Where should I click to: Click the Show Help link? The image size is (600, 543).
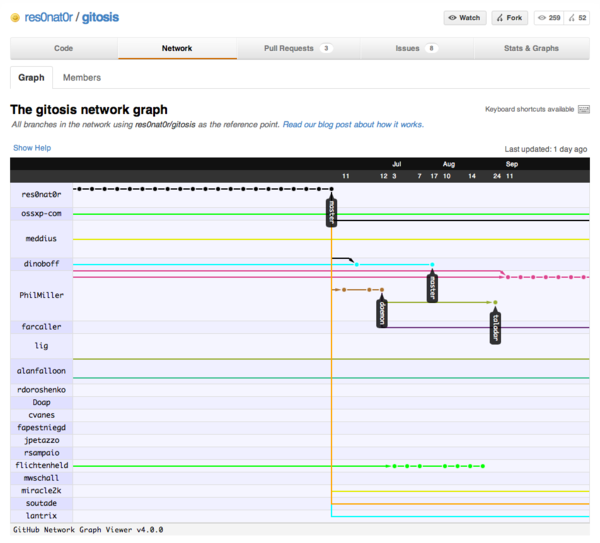[x=32, y=148]
